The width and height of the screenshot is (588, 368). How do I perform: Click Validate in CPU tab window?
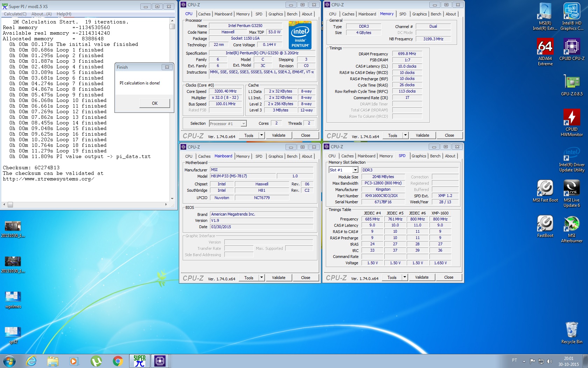[x=279, y=135]
